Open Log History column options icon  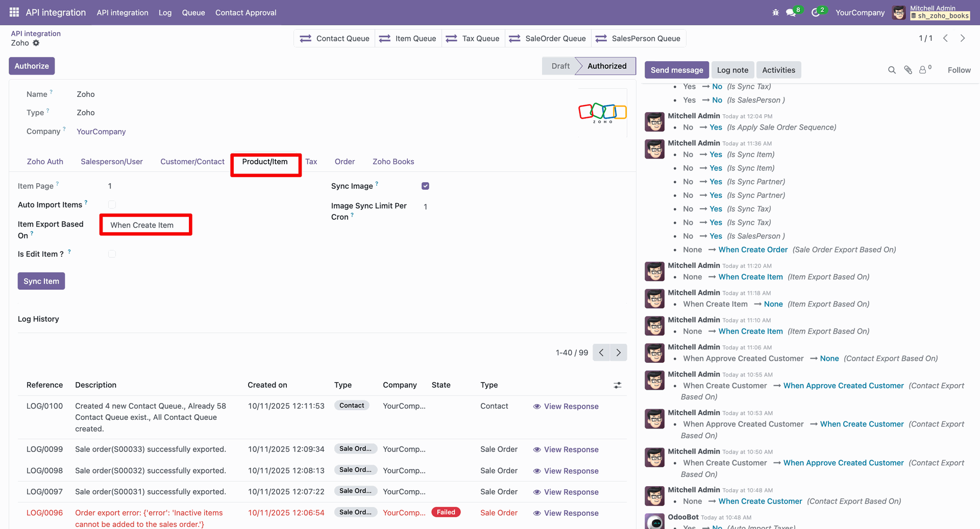point(618,385)
